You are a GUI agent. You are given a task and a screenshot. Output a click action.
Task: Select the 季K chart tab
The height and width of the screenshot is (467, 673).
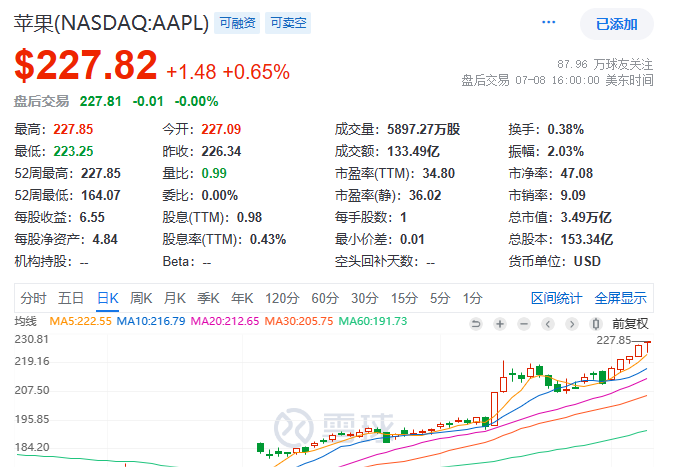click(208, 298)
